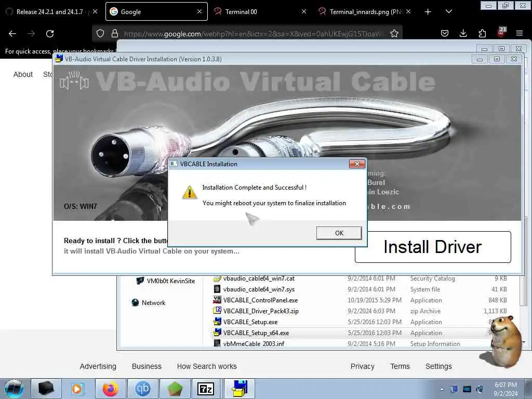Open the extensions puzzle piece icon
This screenshot has width=532, height=399.
coord(482,33)
